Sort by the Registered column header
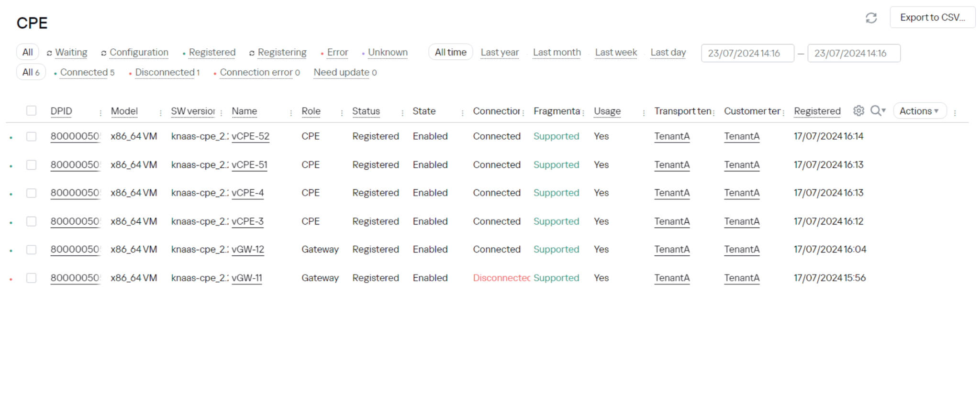This screenshot has height=393, width=980. pyautogui.click(x=817, y=111)
